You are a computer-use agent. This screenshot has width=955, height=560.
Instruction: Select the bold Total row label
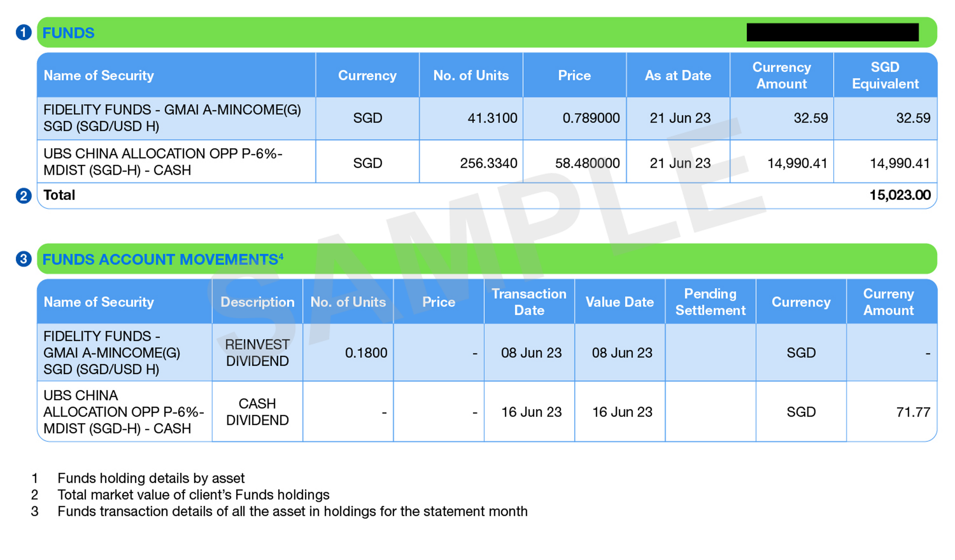tap(59, 195)
